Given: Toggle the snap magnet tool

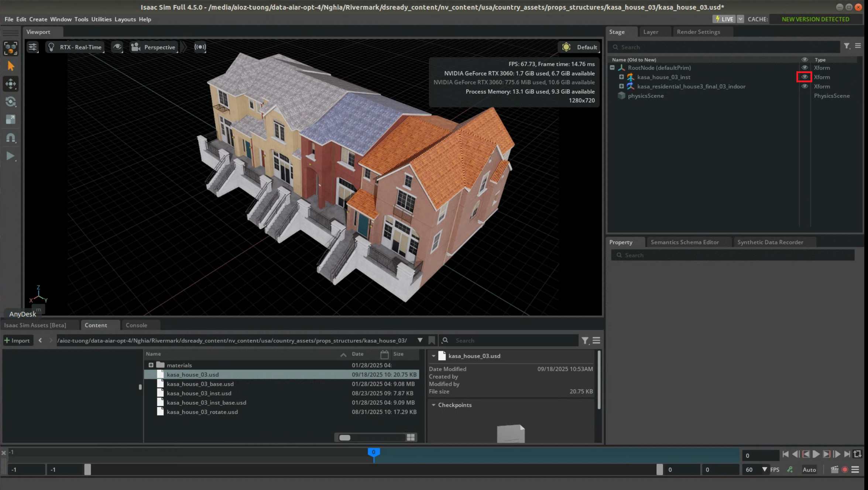Looking at the screenshot, I should coord(11,138).
